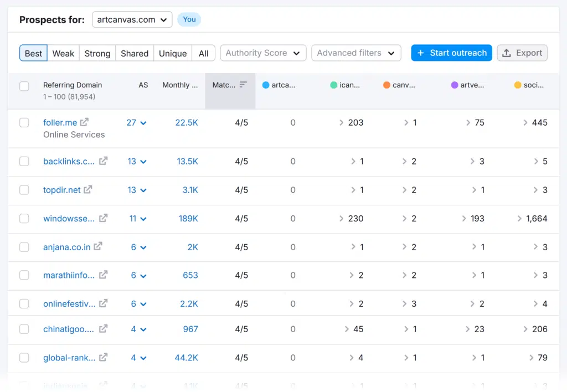Click the sort icon in Matches column
567x392 pixels.
click(x=243, y=85)
